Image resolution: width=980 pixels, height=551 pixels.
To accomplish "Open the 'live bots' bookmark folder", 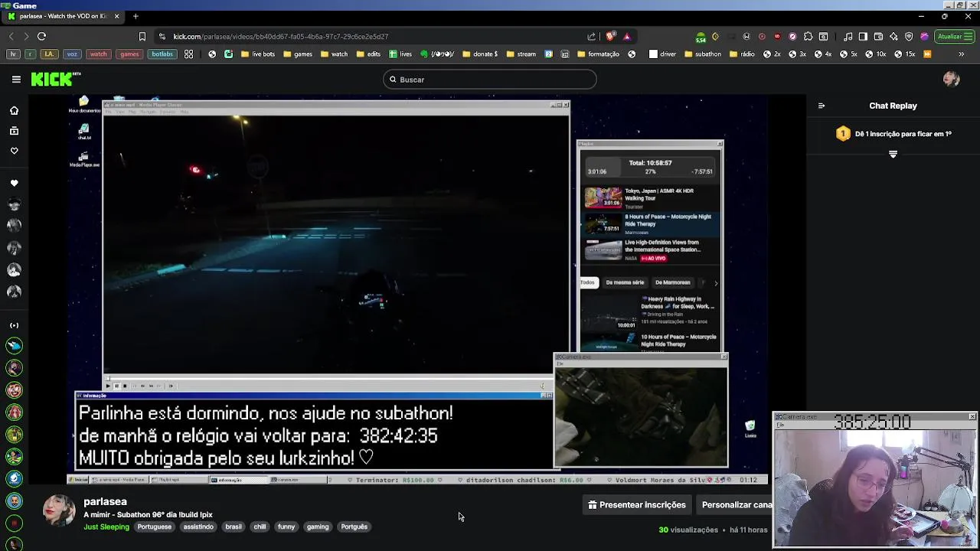I will (257, 54).
